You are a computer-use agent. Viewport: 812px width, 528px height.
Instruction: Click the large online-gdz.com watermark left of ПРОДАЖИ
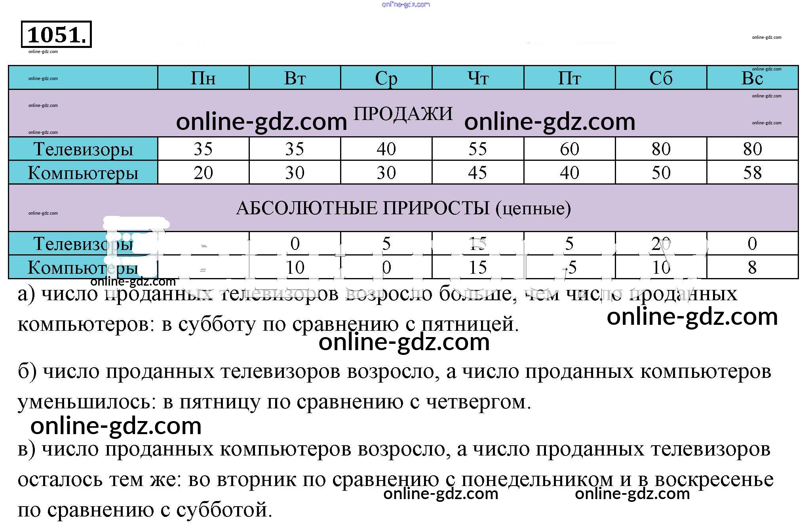click(261, 122)
